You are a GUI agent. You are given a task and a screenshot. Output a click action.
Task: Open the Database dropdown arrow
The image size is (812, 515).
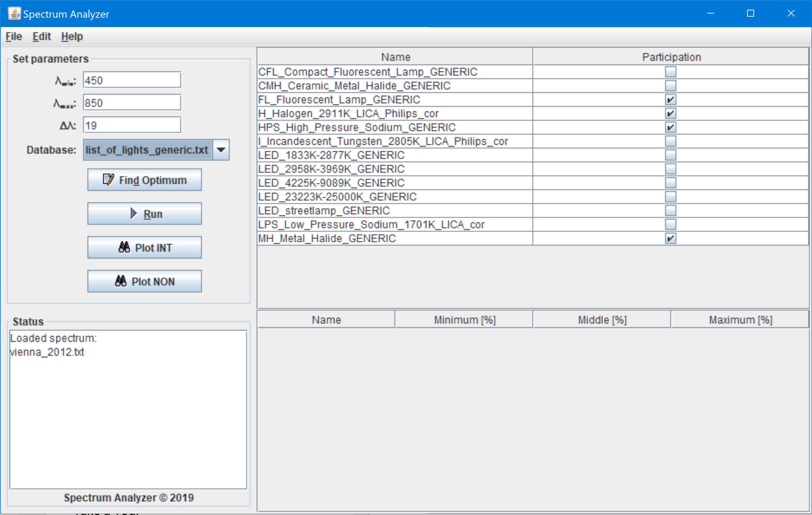[x=221, y=150]
